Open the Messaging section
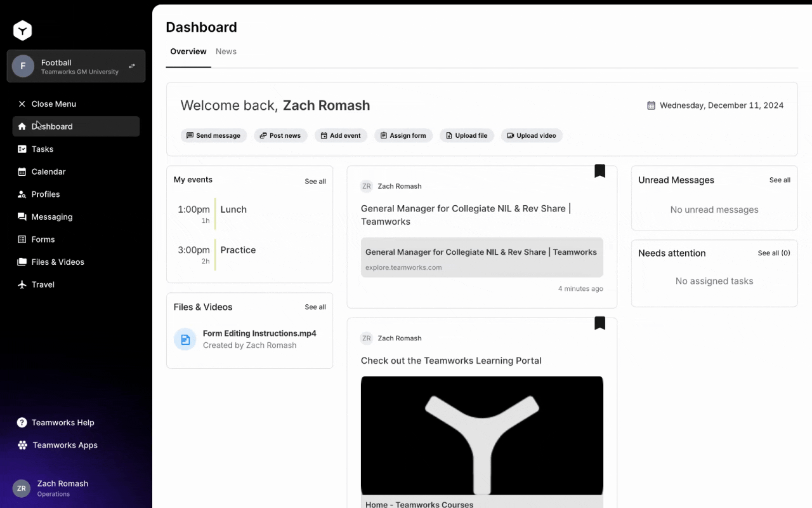 tap(51, 217)
